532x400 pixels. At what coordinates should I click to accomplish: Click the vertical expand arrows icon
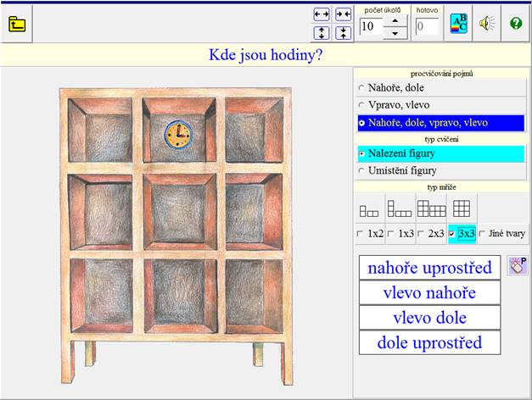322,33
